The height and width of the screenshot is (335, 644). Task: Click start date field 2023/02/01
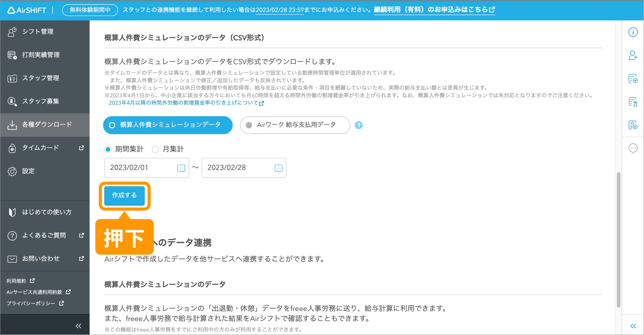146,168
